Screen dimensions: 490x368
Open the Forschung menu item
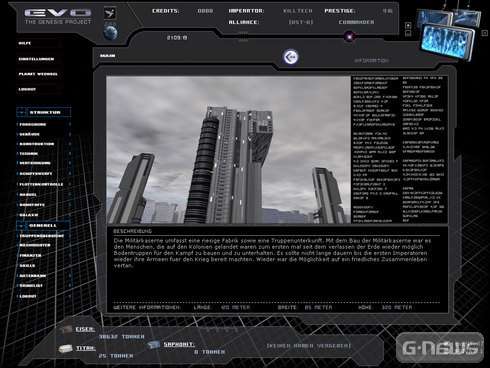click(33, 125)
